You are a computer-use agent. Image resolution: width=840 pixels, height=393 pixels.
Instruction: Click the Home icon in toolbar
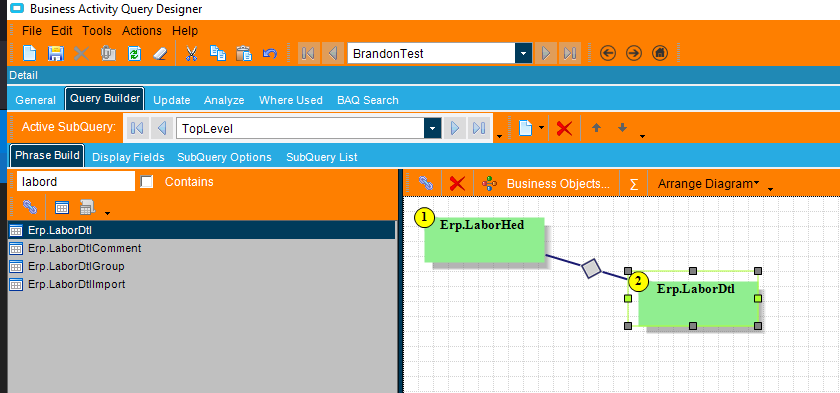pos(660,54)
